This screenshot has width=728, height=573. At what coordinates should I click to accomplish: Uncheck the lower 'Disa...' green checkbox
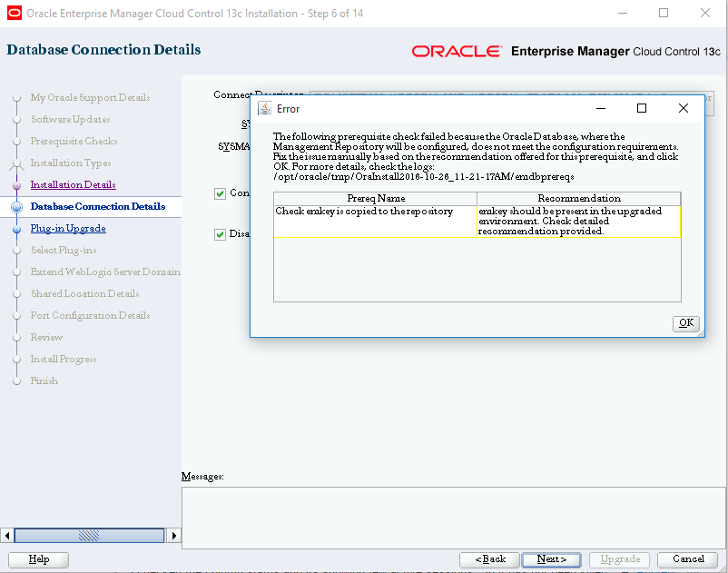point(220,233)
